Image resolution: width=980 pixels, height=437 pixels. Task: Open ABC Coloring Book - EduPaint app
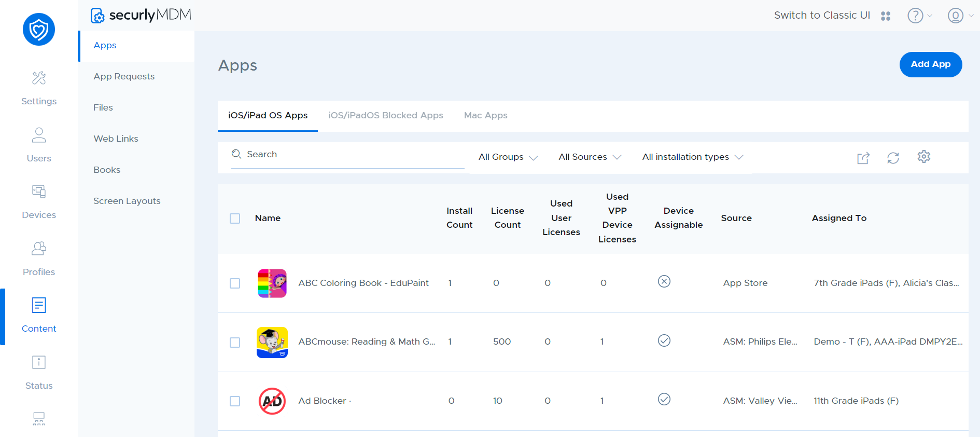363,283
